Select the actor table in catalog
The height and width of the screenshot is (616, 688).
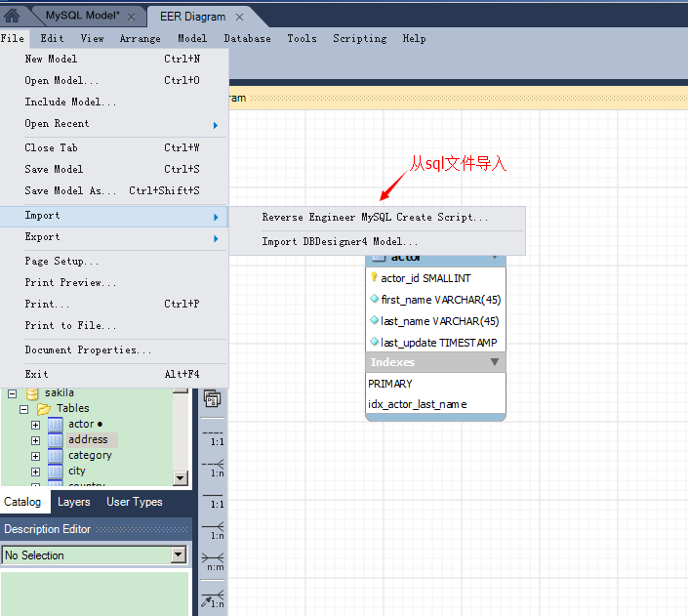point(81,424)
